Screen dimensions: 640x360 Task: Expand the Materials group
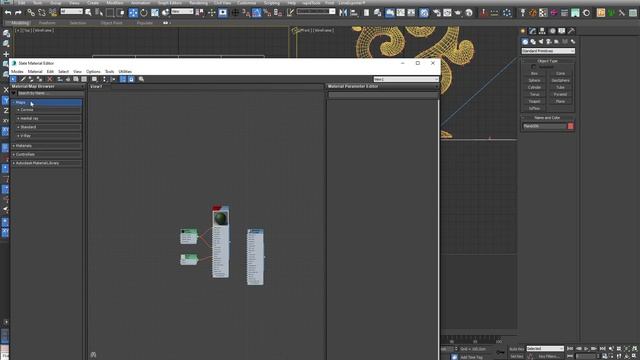pos(47,146)
